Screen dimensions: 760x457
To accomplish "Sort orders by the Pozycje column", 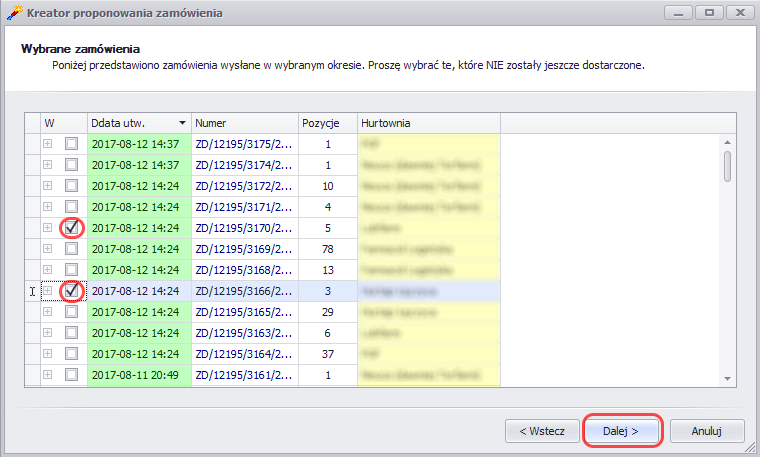I will (x=325, y=123).
